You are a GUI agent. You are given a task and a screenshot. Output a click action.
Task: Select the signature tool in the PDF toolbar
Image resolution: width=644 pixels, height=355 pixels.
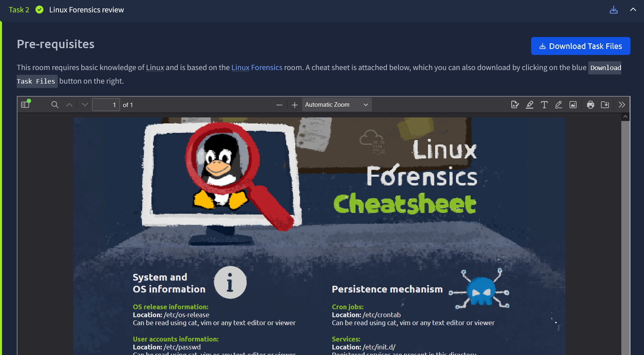click(x=515, y=105)
